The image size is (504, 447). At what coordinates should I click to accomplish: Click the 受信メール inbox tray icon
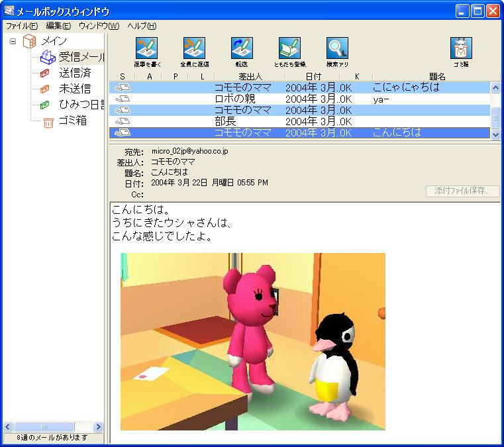(48, 57)
